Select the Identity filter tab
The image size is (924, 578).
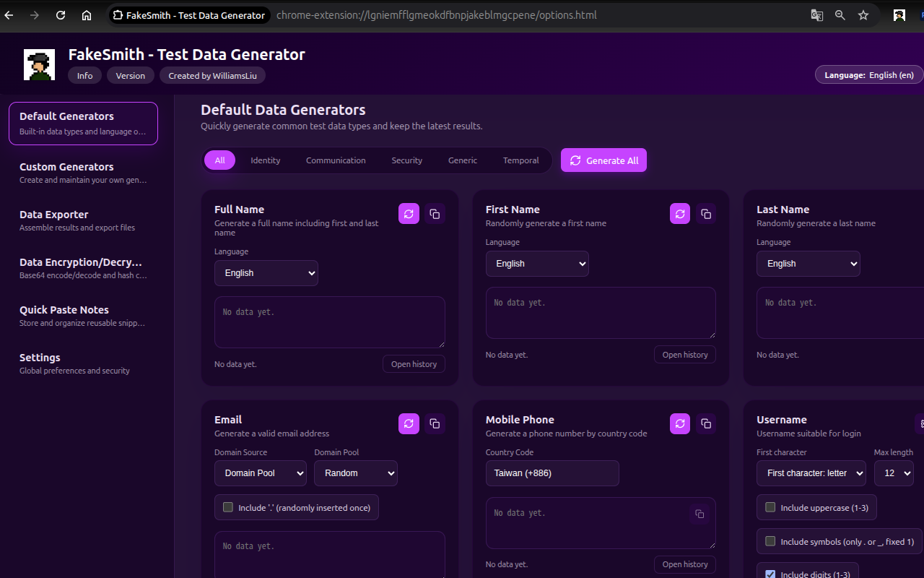click(266, 160)
